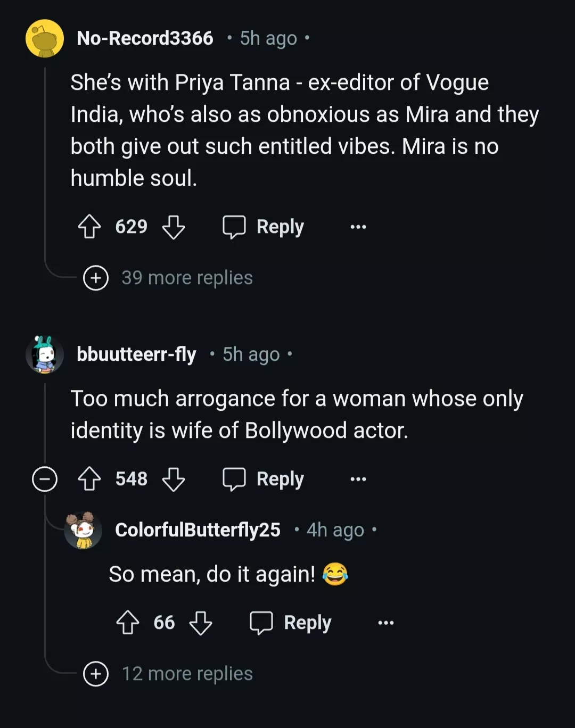
Task: Open No-Record3366's user profile
Action: 145,38
